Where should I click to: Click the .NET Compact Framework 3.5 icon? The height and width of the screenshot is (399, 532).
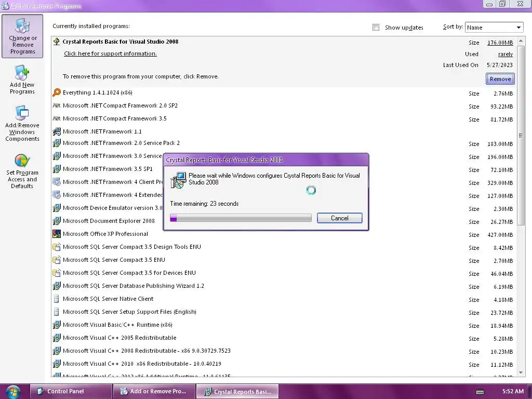click(57, 118)
